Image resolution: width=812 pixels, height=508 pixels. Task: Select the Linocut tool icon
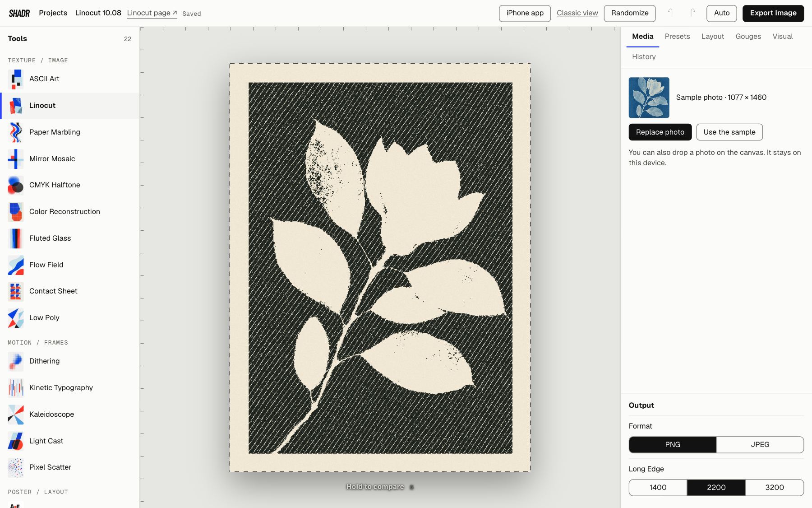[16, 106]
